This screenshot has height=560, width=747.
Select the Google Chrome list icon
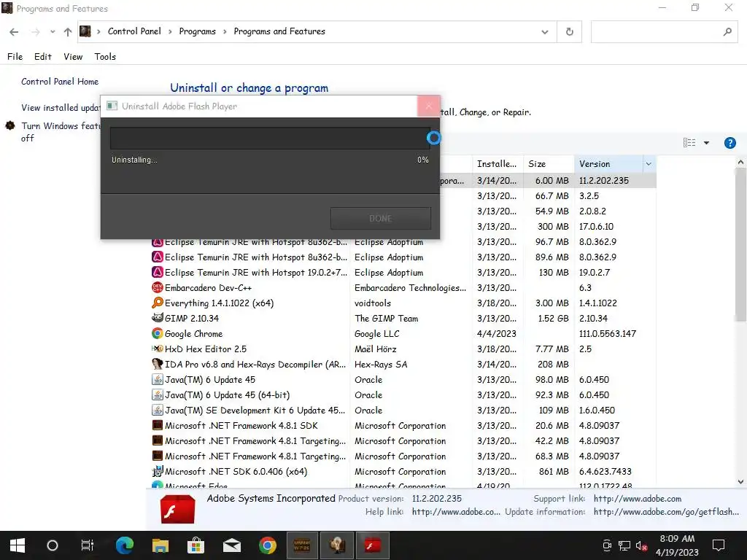pyautogui.click(x=158, y=333)
